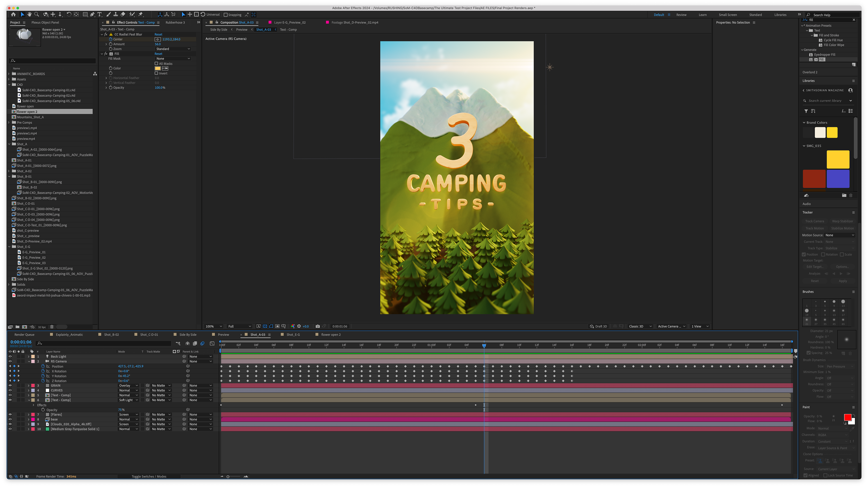868x487 pixels.
Task: Switch to the Small Screen workspace
Action: [x=727, y=15]
